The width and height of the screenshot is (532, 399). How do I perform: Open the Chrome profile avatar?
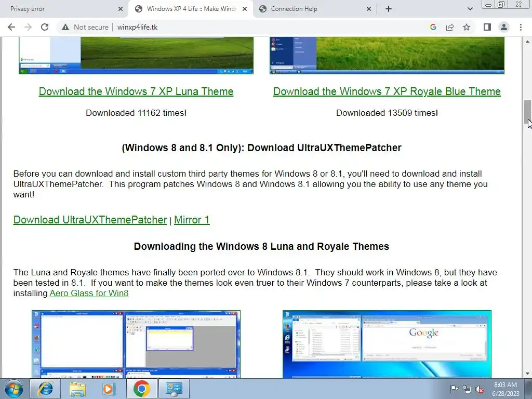click(x=504, y=27)
